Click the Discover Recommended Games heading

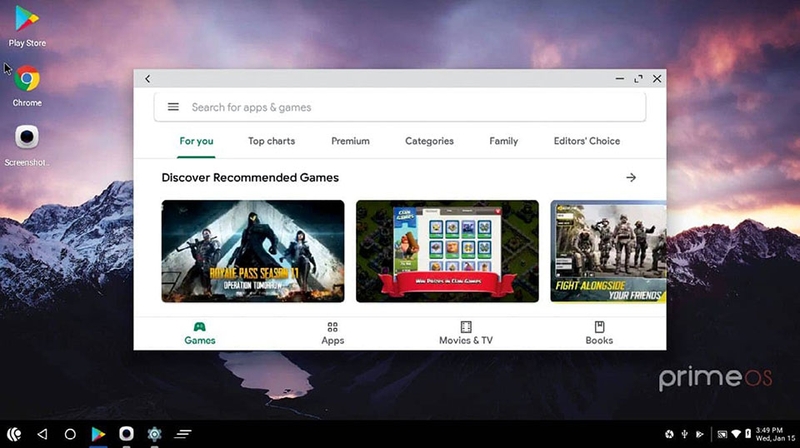pos(250,178)
